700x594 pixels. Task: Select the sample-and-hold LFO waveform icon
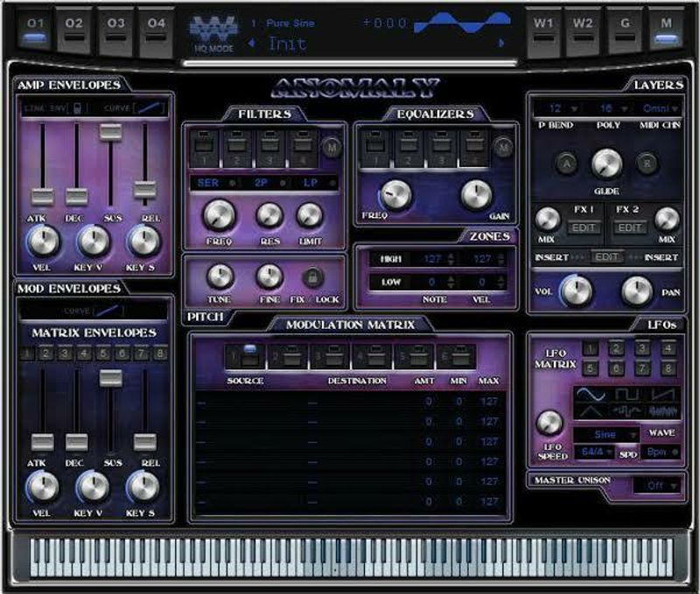click(x=627, y=410)
